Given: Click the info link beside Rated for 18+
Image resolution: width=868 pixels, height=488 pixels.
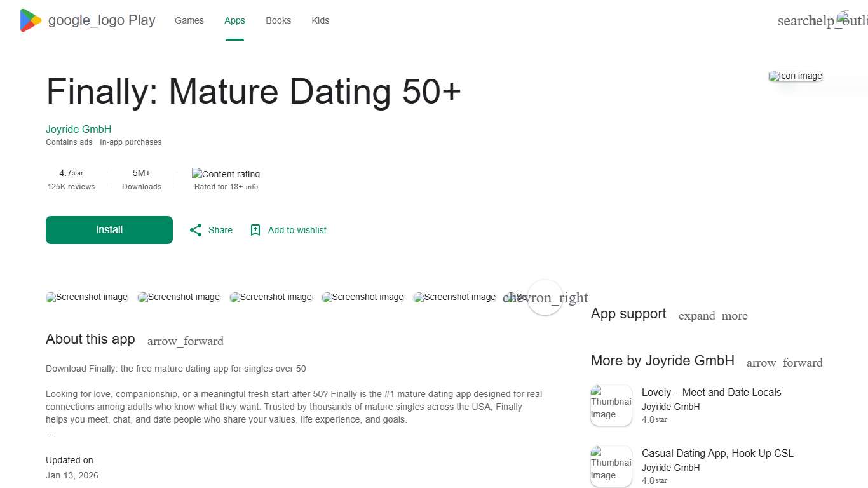Looking at the screenshot, I should click(251, 187).
